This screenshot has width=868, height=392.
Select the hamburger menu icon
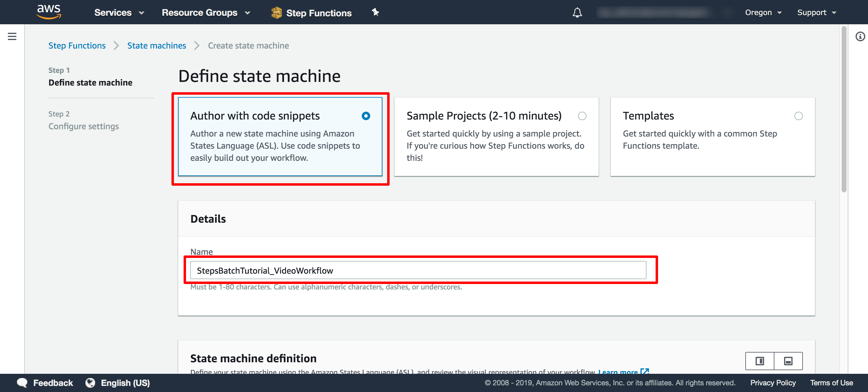click(x=12, y=37)
